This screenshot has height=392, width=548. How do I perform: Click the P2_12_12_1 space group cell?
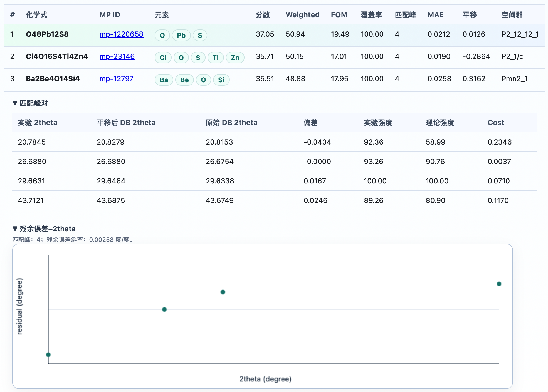tap(520, 34)
